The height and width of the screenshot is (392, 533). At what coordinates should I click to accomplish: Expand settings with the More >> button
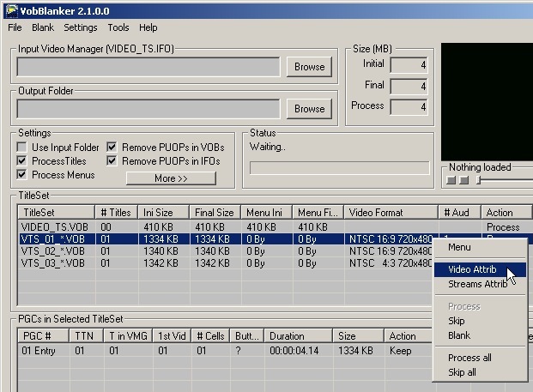tap(171, 178)
